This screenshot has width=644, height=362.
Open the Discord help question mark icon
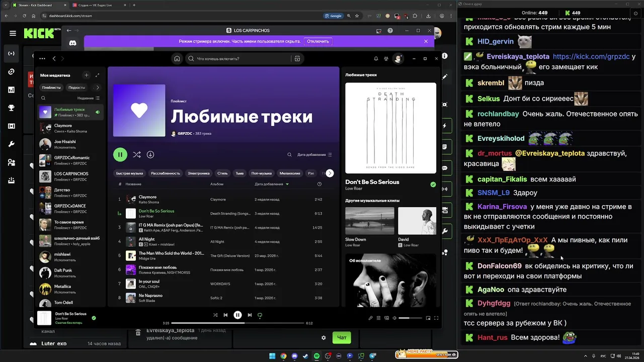click(390, 31)
